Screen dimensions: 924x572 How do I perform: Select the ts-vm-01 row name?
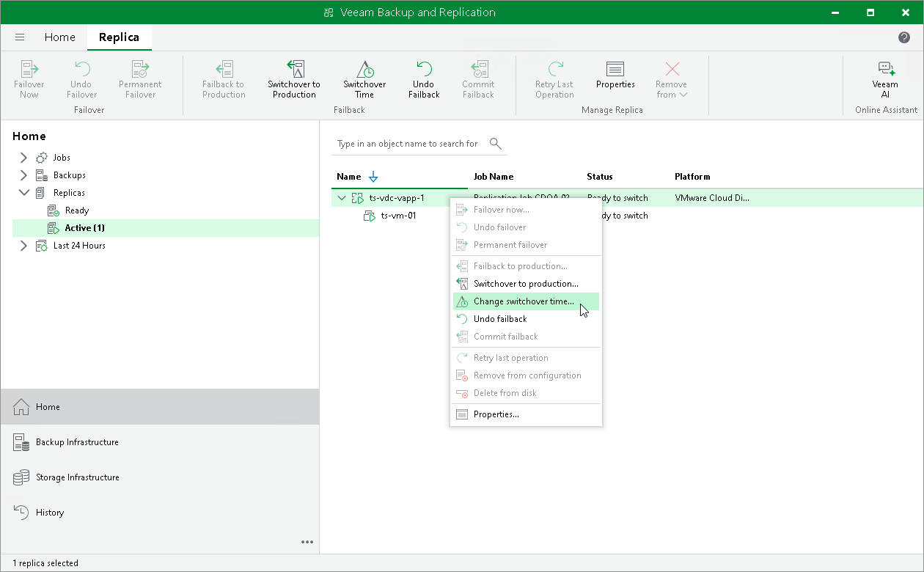[x=398, y=216]
